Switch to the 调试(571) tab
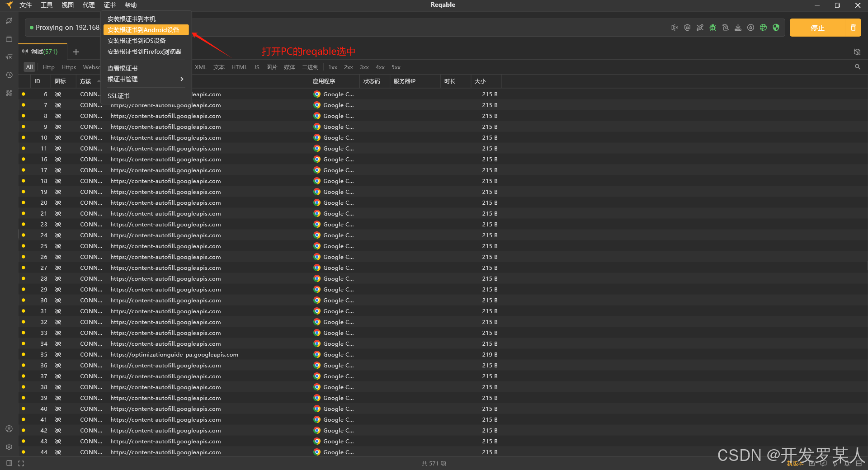The image size is (868, 470). pyautogui.click(x=43, y=52)
